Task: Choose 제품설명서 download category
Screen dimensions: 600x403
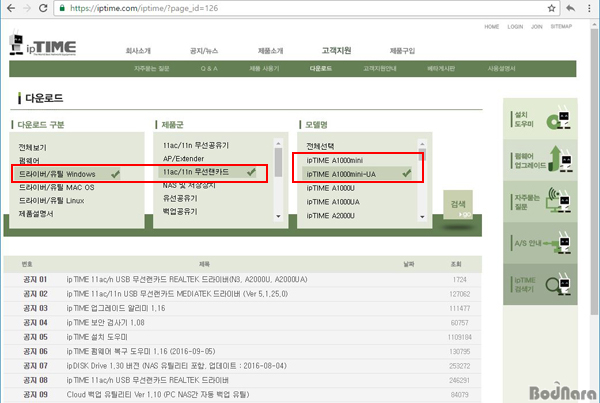Action: click(x=36, y=214)
